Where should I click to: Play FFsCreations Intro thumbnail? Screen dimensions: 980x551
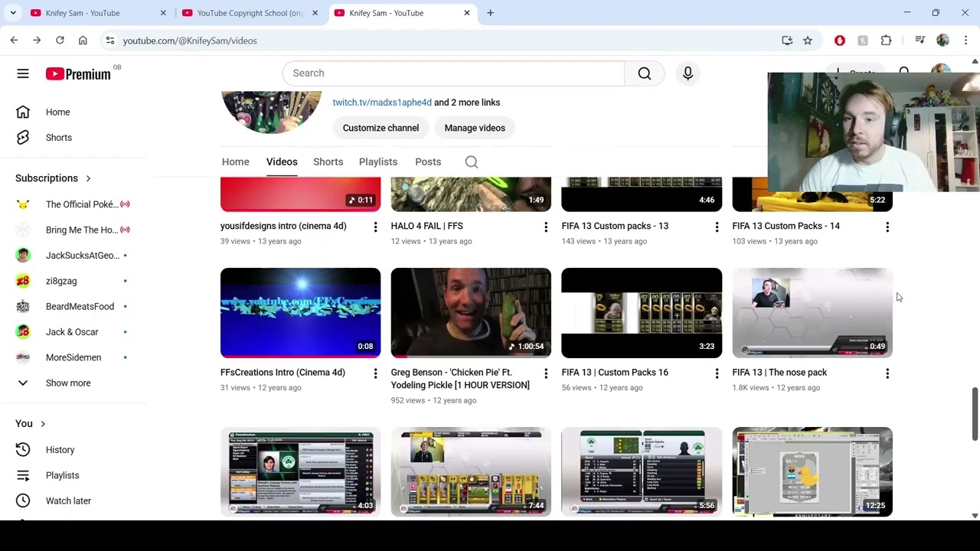300,313
